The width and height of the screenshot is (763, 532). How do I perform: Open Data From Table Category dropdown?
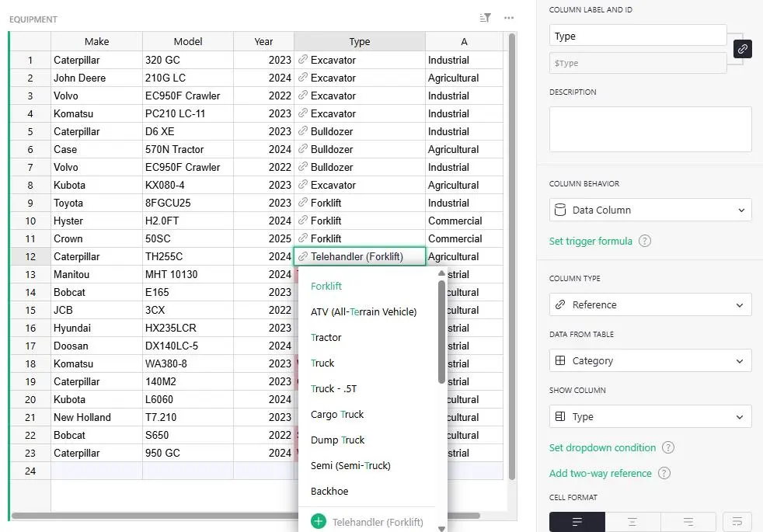[x=650, y=361]
